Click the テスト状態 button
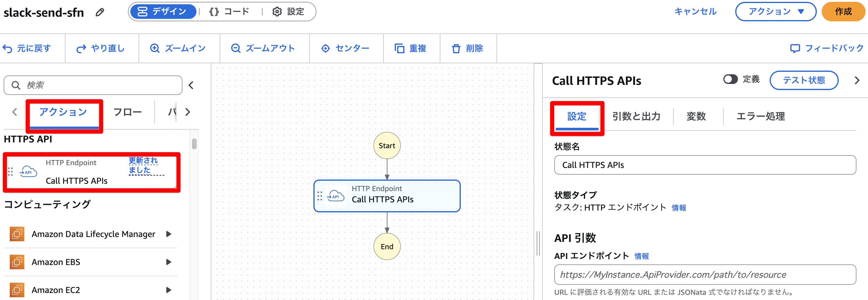Screen dimensions: 868x300 click(804, 80)
